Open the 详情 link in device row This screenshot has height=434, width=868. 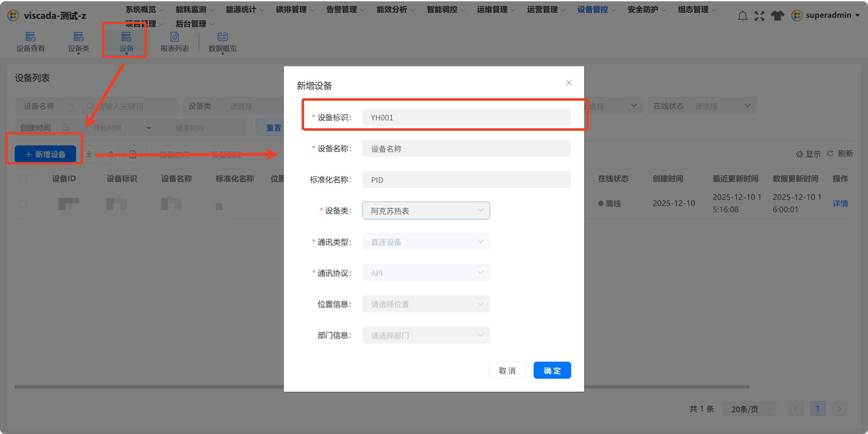coord(840,203)
